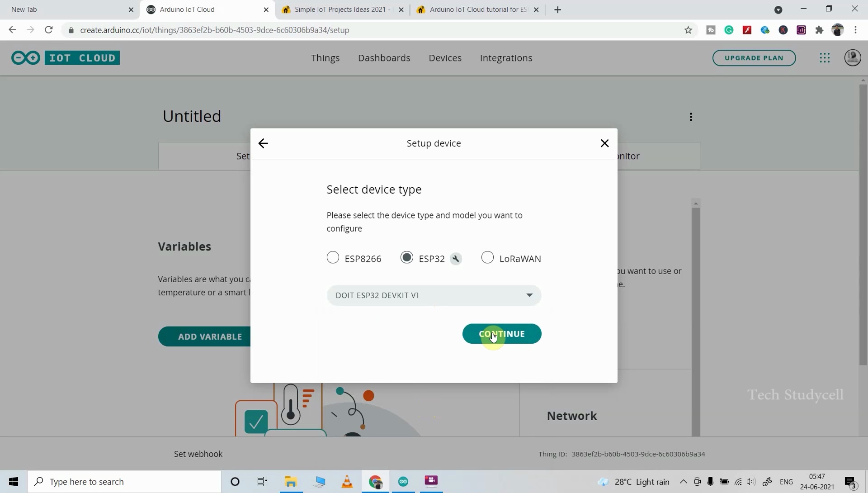Select the ESP8266 radio button
The width and height of the screenshot is (868, 493).
[333, 258]
